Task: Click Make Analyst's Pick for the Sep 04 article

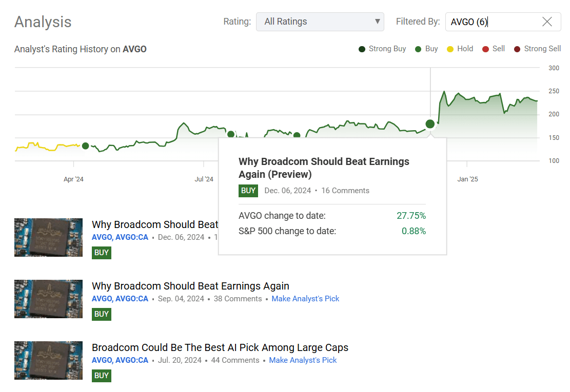Action: [x=305, y=298]
